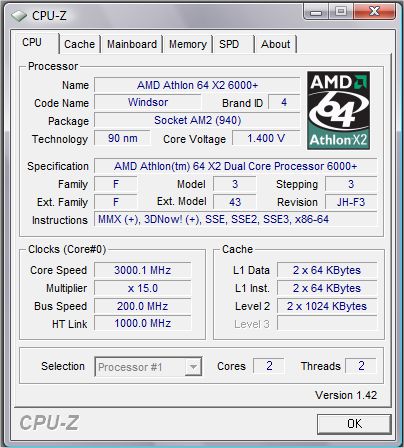Open the Processor #1 combo box
The height and width of the screenshot is (448, 404).
[x=148, y=367]
